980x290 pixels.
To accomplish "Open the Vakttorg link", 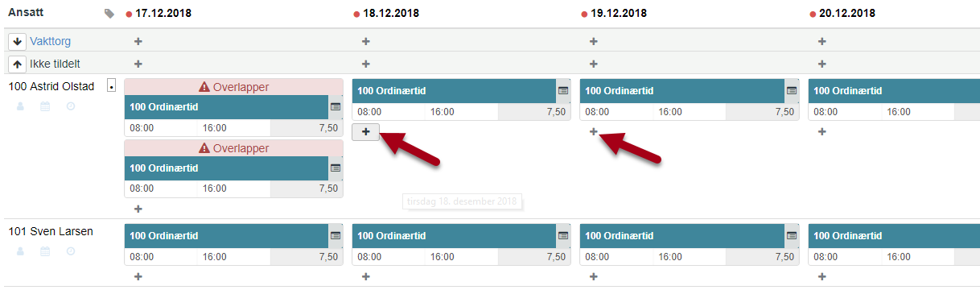I will pyautogui.click(x=51, y=41).
